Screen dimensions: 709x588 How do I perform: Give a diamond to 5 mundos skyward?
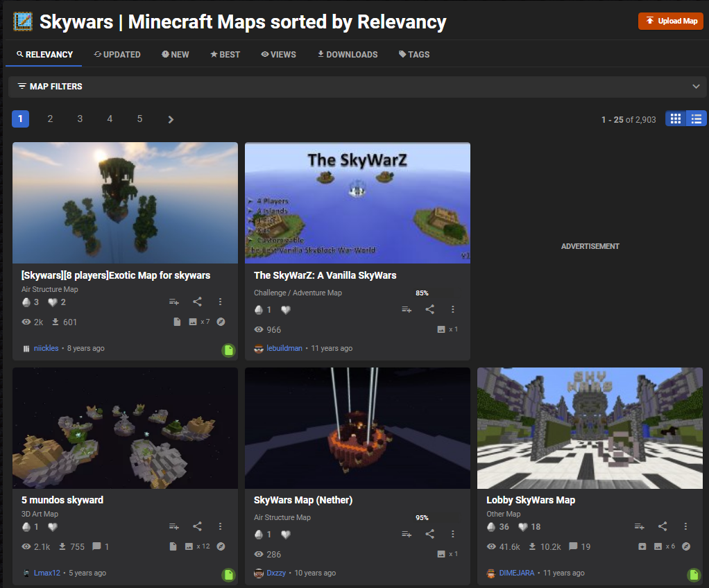(x=26, y=527)
